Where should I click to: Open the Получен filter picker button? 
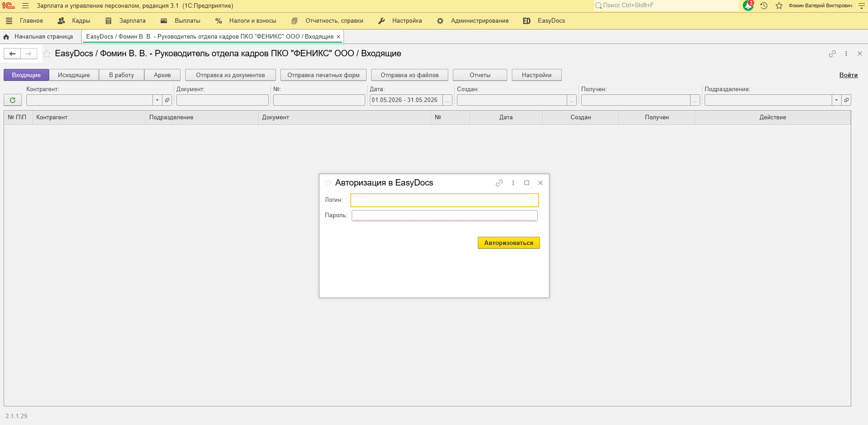point(695,100)
